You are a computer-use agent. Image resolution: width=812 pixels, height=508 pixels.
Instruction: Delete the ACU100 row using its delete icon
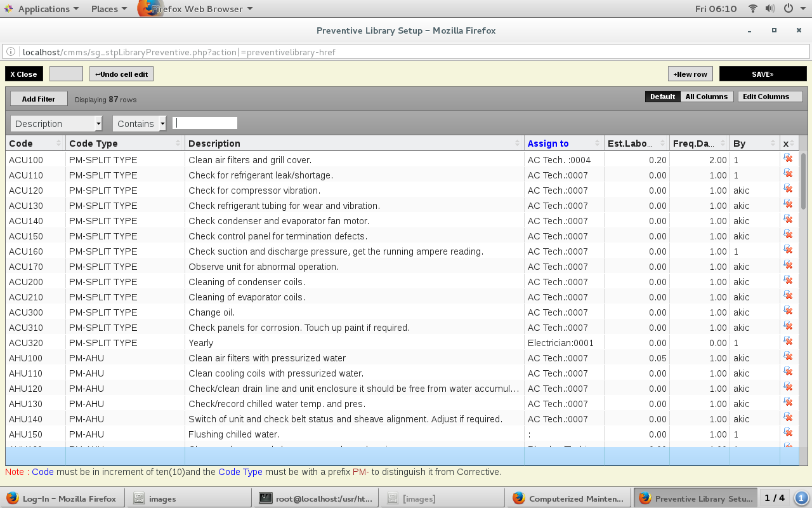[788, 159]
